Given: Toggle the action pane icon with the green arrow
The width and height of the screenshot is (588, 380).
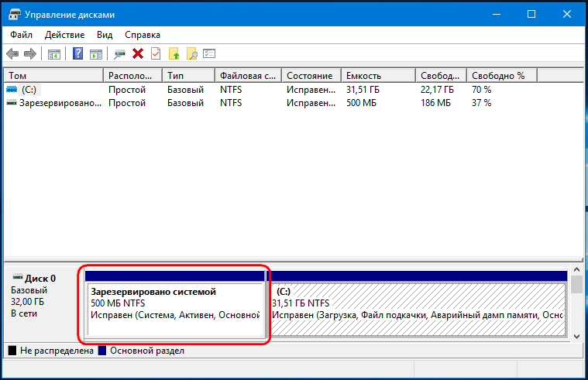Looking at the screenshot, I should coord(96,54).
